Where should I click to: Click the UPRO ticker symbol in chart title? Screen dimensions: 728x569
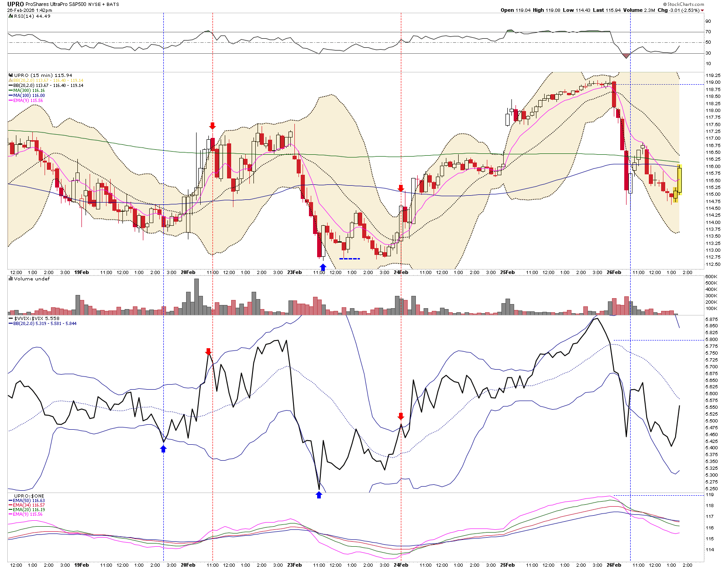15,5
